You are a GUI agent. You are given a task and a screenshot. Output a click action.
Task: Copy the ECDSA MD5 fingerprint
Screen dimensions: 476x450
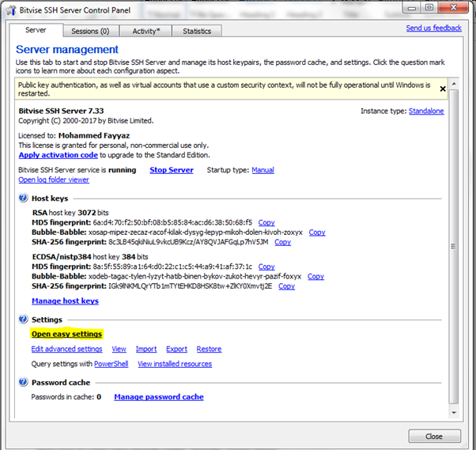coord(266,267)
